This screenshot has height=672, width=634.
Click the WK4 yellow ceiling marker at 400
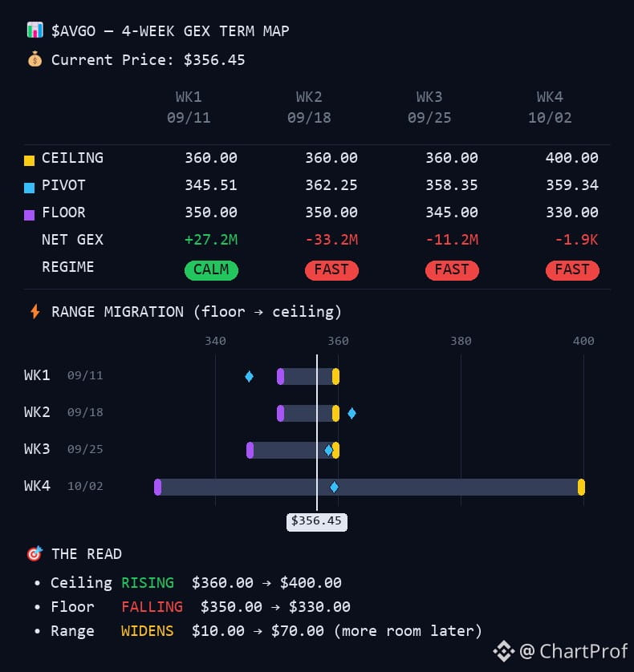point(581,488)
